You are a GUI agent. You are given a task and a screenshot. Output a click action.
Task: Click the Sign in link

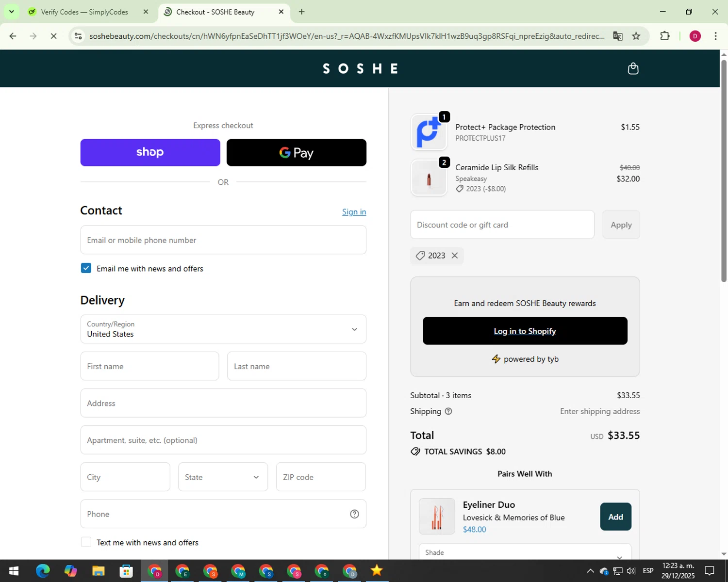[354, 212]
